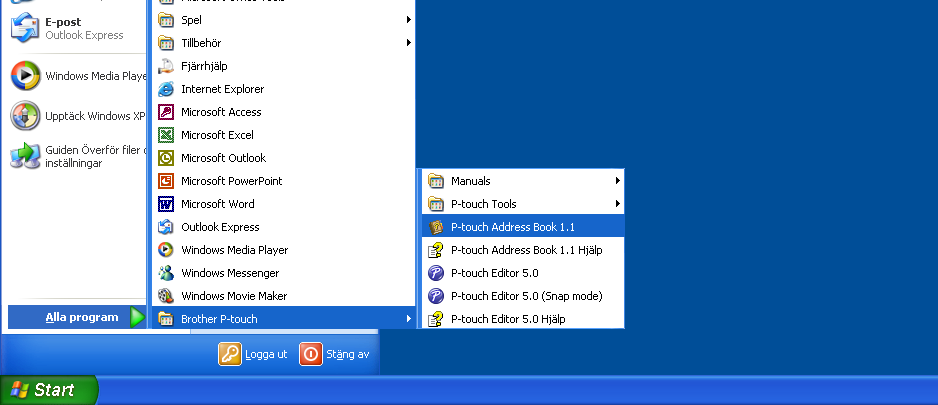The width and height of the screenshot is (938, 405).
Task: Click the Manuals folder icon
Action: pyautogui.click(x=436, y=181)
